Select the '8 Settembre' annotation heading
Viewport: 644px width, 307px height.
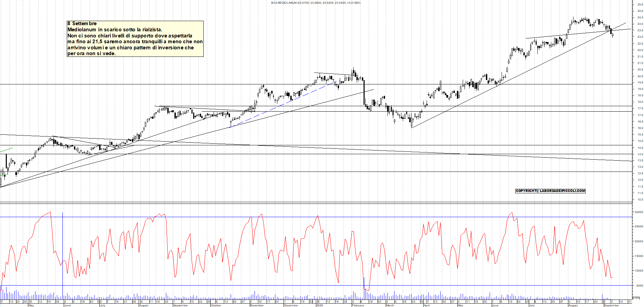[x=82, y=23]
